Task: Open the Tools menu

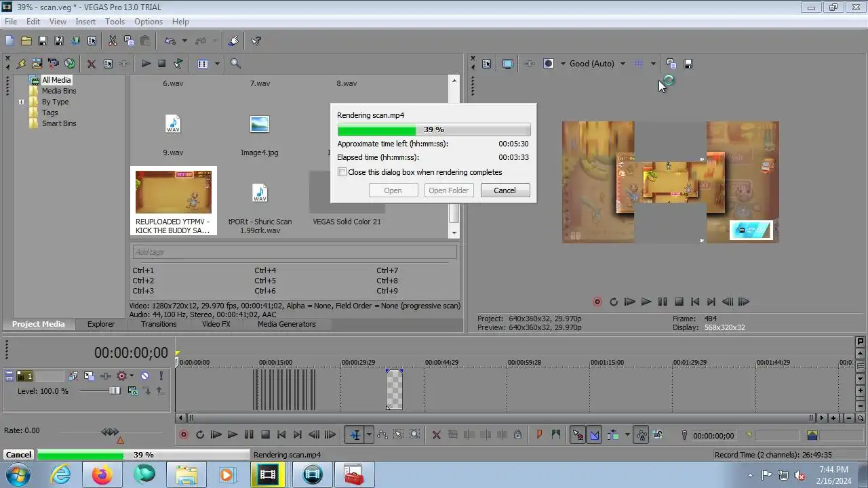Action: pyautogui.click(x=115, y=22)
